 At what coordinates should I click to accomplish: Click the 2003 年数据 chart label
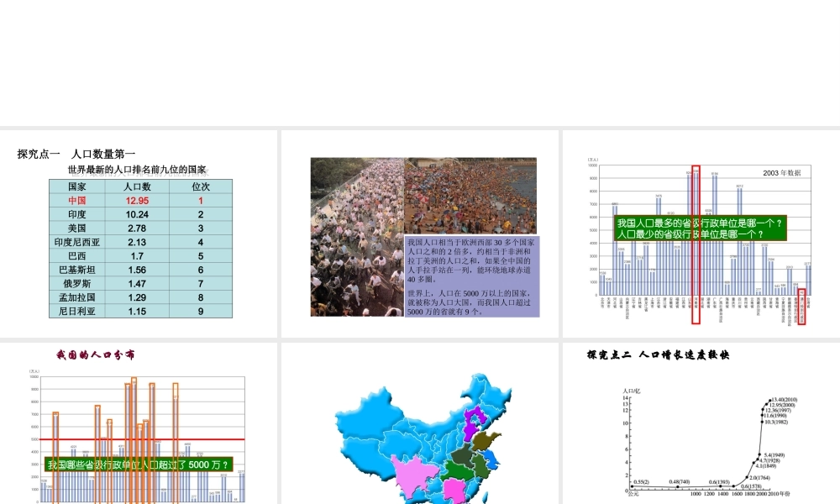point(781,173)
